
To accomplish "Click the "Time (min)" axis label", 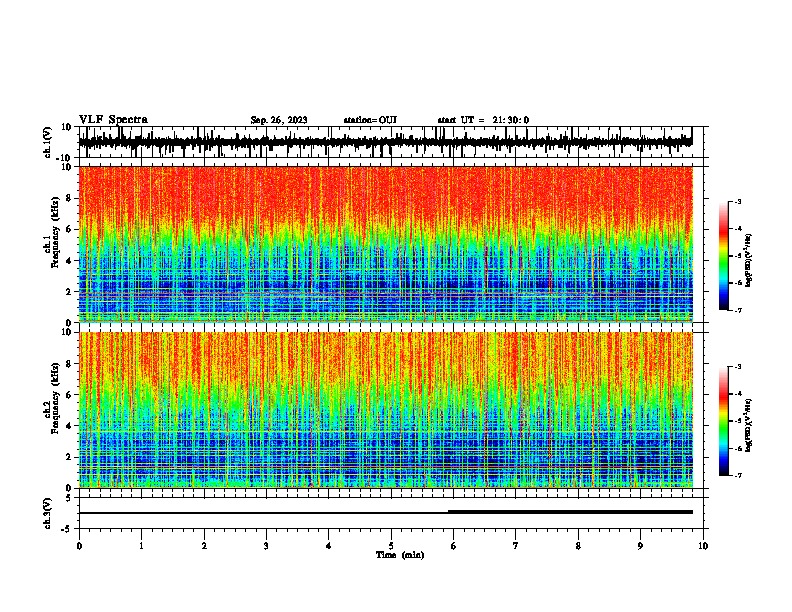I will tap(400, 555).
